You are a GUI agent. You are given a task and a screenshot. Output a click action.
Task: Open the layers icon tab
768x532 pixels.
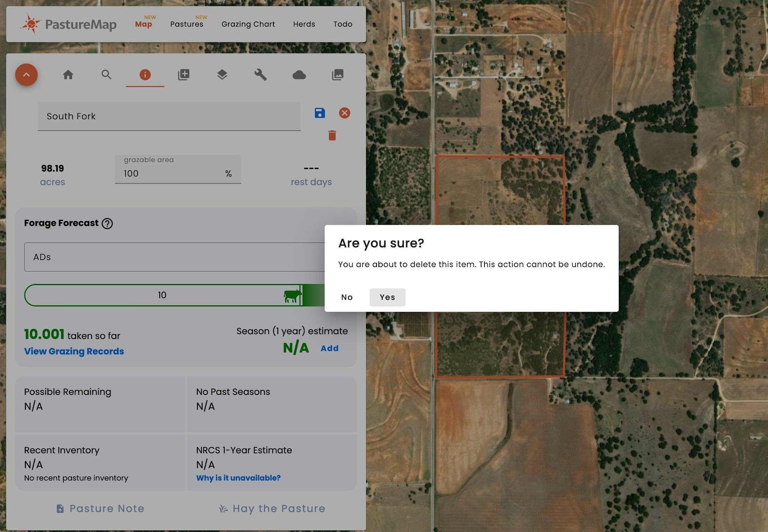coord(222,75)
